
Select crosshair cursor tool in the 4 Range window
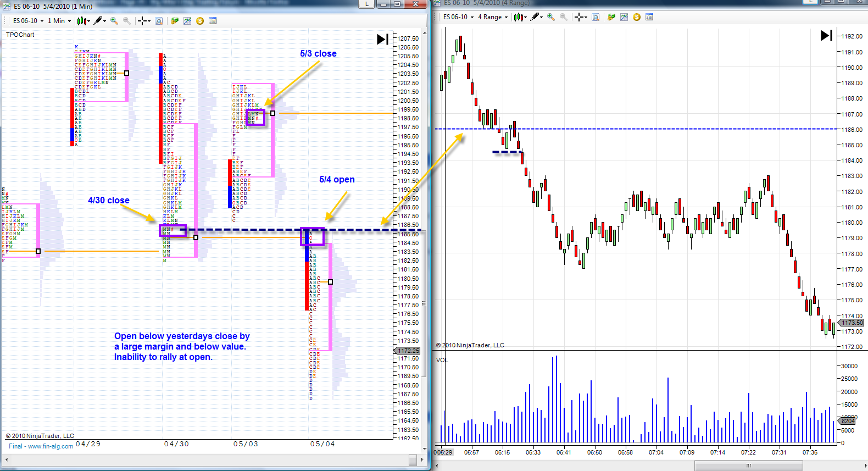click(x=579, y=17)
